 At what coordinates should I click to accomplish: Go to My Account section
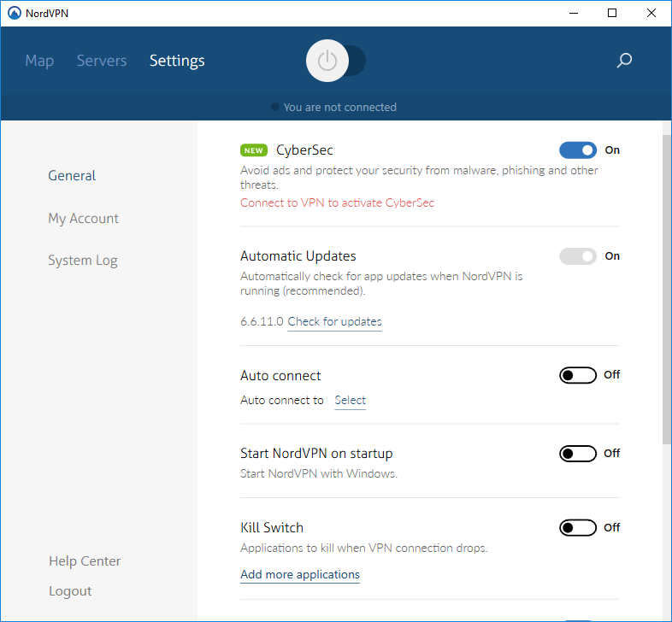(83, 219)
